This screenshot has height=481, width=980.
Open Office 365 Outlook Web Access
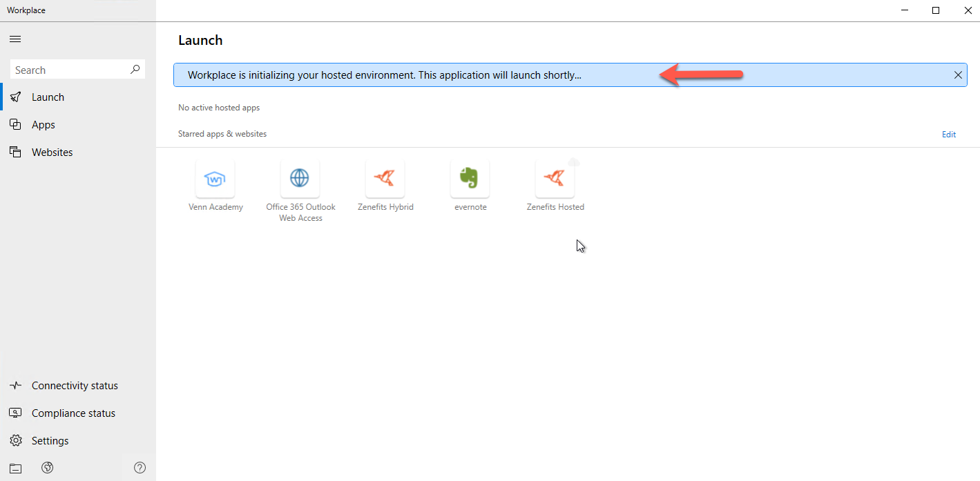(x=300, y=179)
